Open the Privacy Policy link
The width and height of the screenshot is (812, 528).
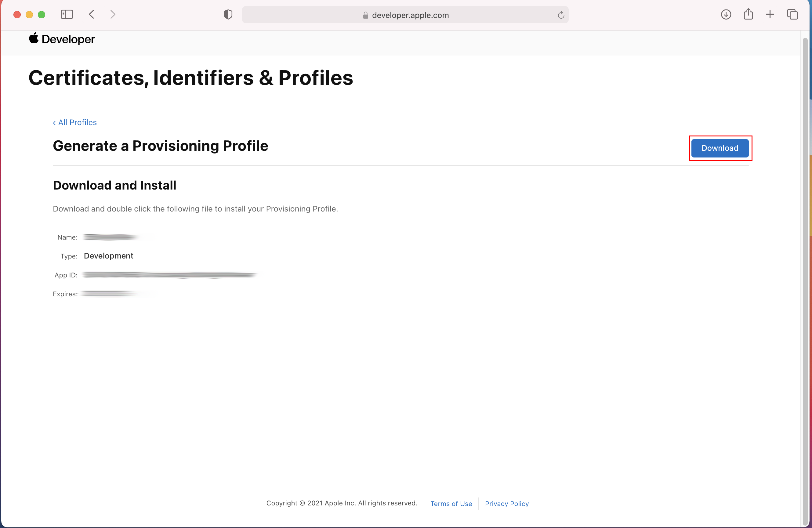point(506,504)
